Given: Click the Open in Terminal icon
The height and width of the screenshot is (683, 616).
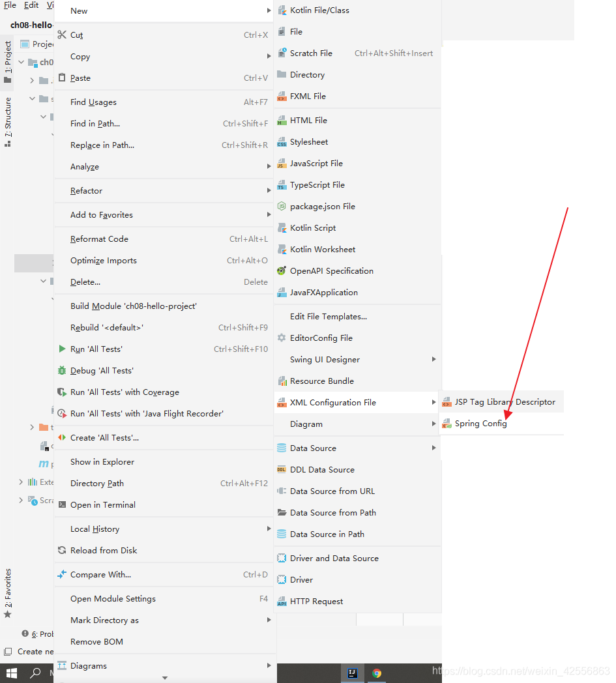Looking at the screenshot, I should click(62, 504).
